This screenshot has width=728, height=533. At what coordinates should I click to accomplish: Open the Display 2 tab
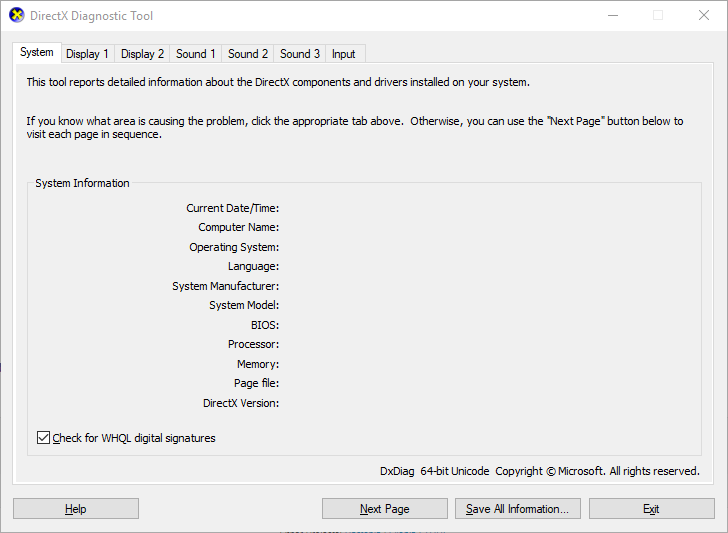click(x=143, y=54)
